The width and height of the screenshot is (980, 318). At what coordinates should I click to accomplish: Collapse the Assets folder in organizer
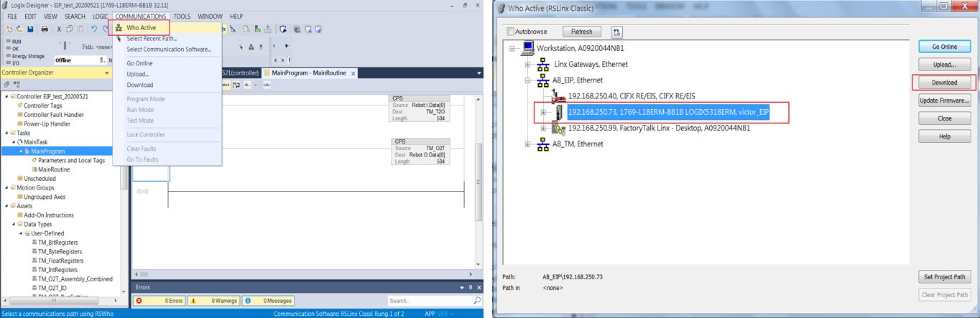click(7, 206)
